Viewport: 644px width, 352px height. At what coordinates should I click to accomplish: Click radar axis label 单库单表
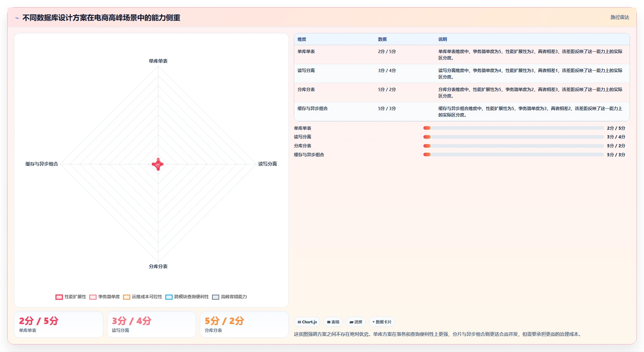(158, 61)
